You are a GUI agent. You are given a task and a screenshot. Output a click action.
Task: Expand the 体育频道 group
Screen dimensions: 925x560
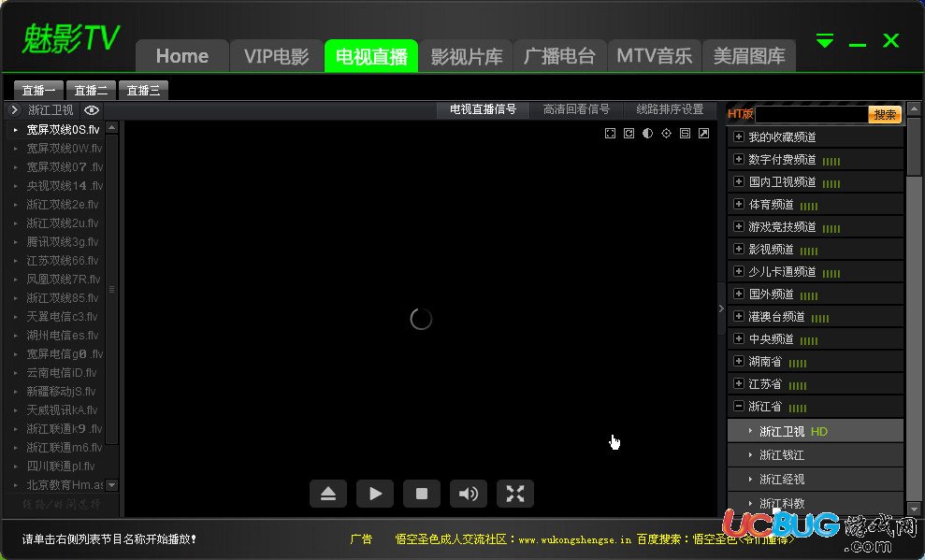tap(738, 204)
